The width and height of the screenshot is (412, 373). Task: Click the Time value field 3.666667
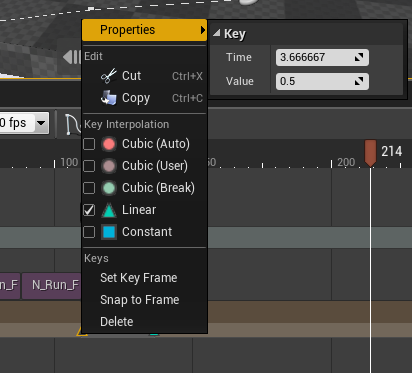322,57
